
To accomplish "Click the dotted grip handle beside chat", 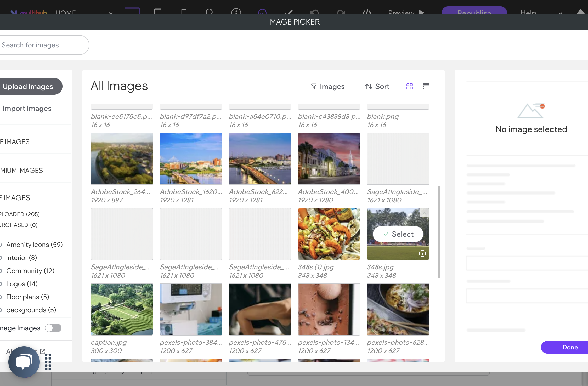I will coord(48,362).
